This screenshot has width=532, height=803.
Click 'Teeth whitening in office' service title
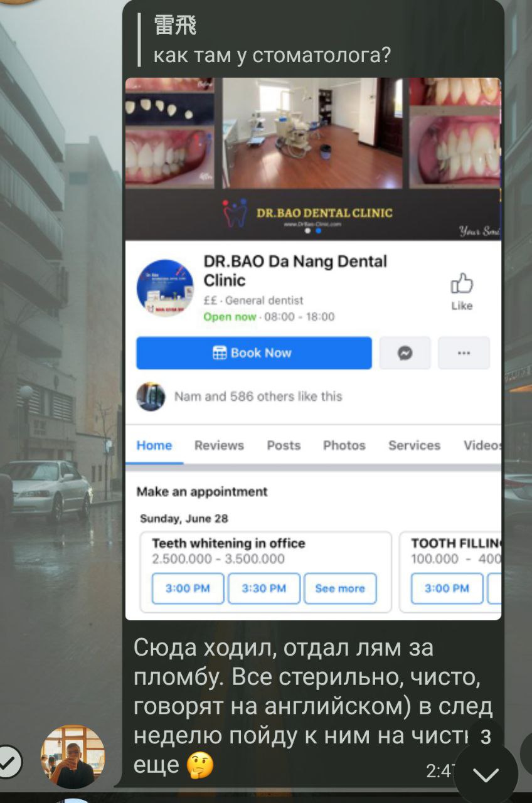point(228,543)
